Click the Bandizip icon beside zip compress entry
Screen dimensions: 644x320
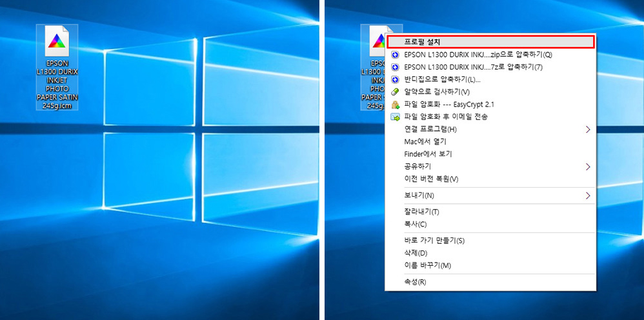(x=395, y=55)
